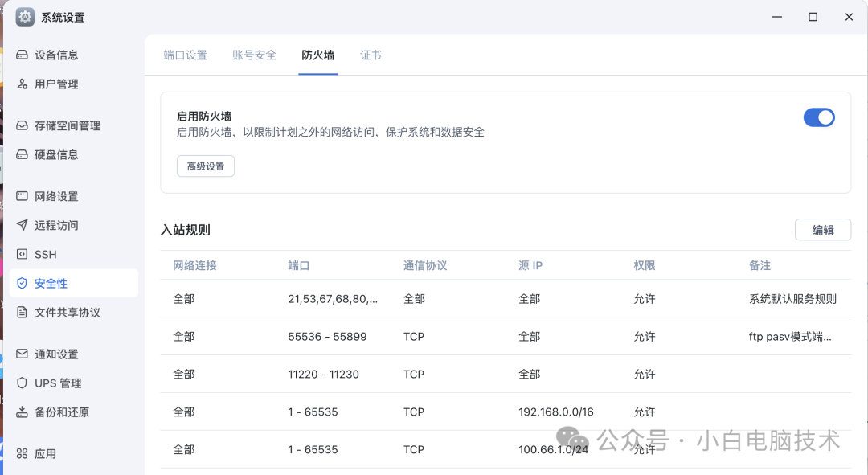Click the 网络设置 sidebar icon
Screen dimensions: 868x475
[x=23, y=196]
